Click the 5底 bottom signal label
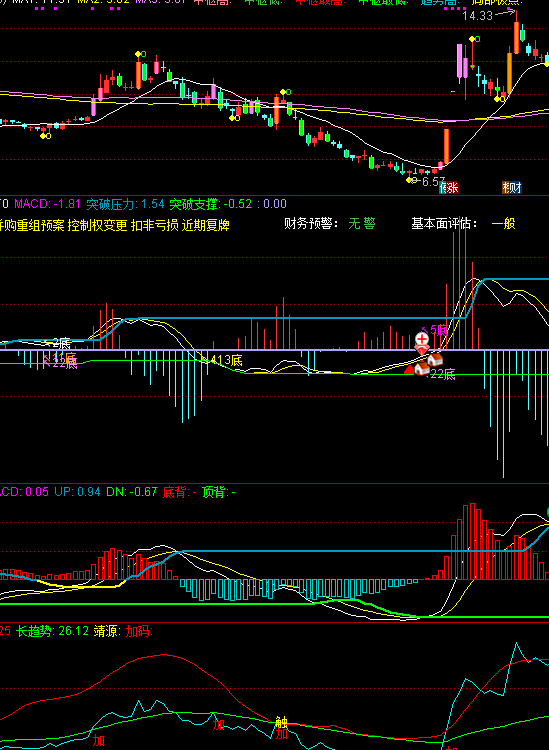This screenshot has height=750, width=549. pyautogui.click(x=439, y=330)
